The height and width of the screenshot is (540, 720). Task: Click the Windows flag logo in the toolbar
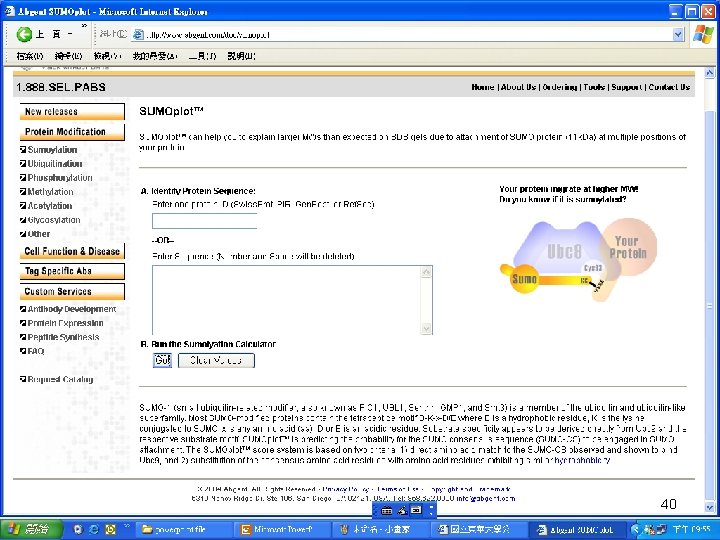point(703,34)
